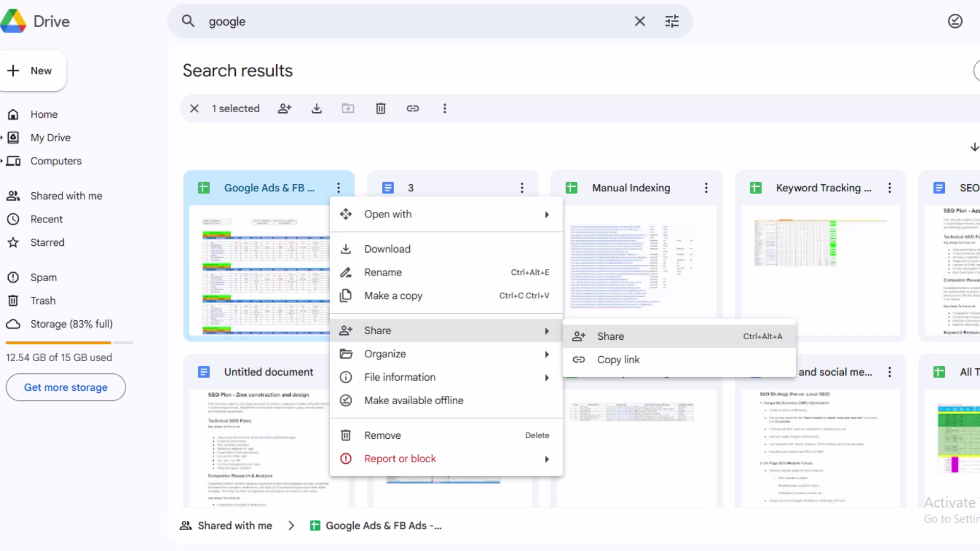
Task: Click Shared with me breadcrumb
Action: (226, 525)
